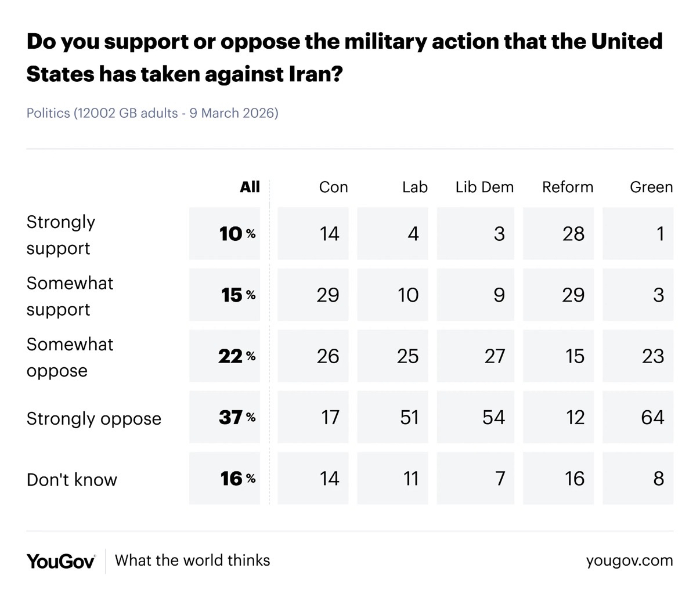Click the What the world thinks tagline
This screenshot has width=700, height=597.
coord(192,560)
